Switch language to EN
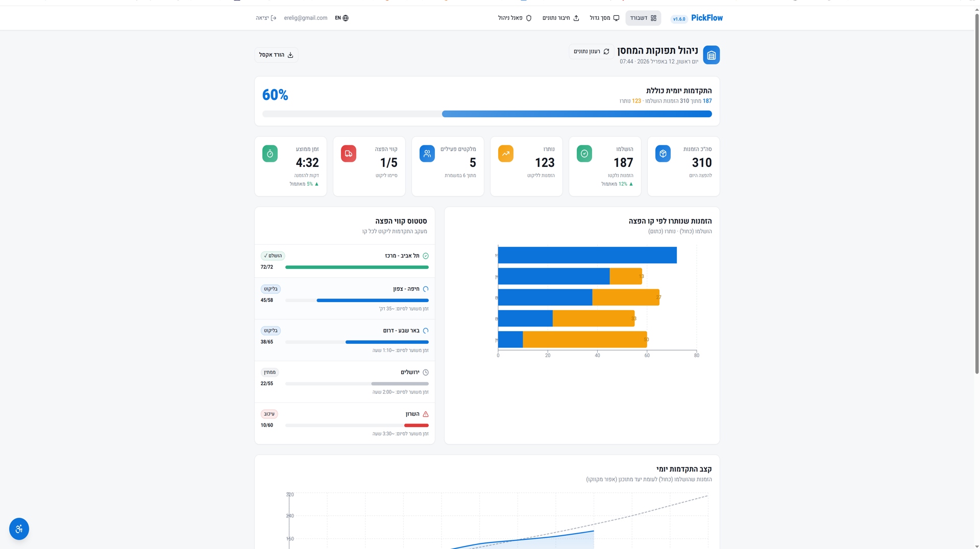This screenshot has height=549, width=980. pos(341,18)
